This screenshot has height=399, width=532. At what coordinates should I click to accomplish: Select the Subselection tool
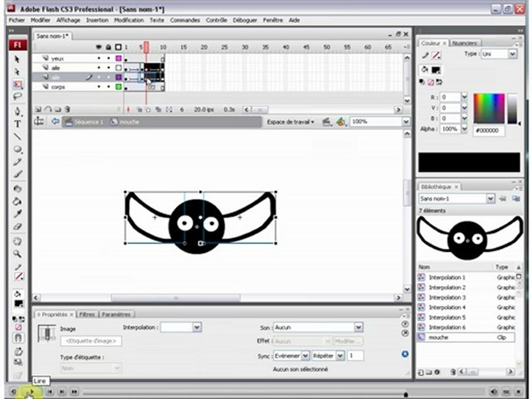17,72
